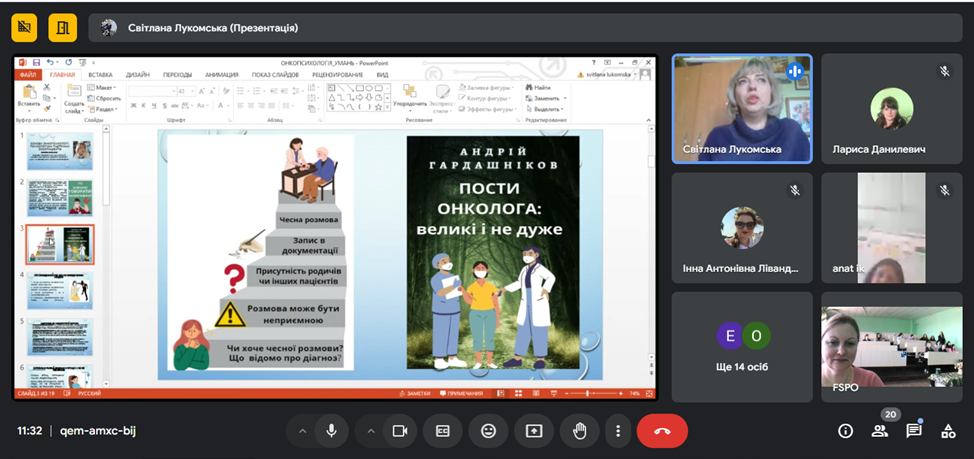Show the participants people panel
This screenshot has width=974, height=459.
[880, 431]
